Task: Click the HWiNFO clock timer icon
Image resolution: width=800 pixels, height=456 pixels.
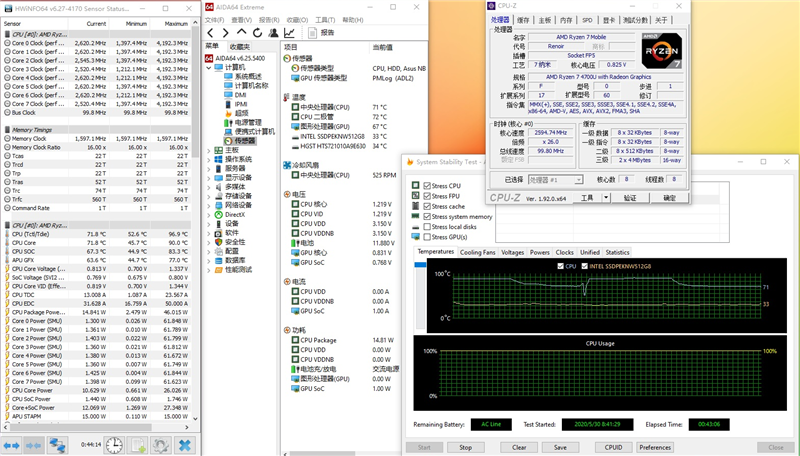Action: (x=115, y=444)
